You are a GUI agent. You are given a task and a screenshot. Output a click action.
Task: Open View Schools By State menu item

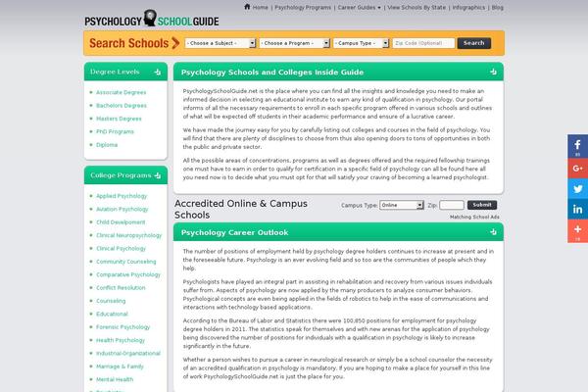point(416,8)
